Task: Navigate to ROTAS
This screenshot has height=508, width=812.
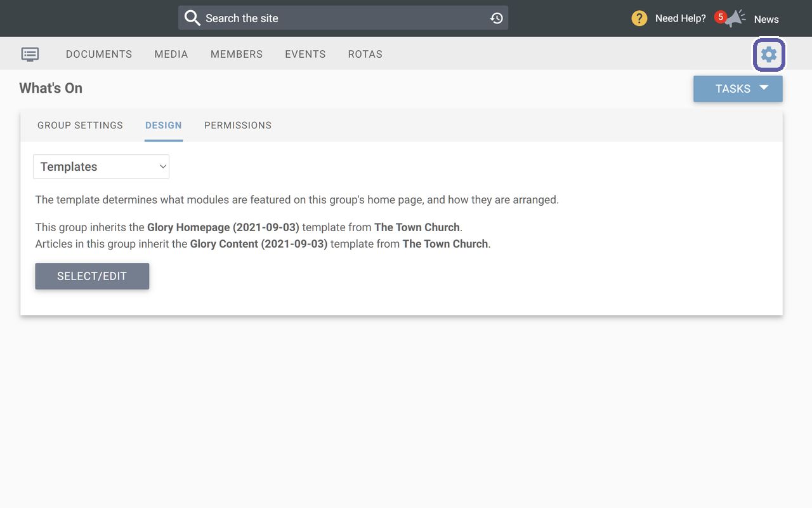Action: 365,54
